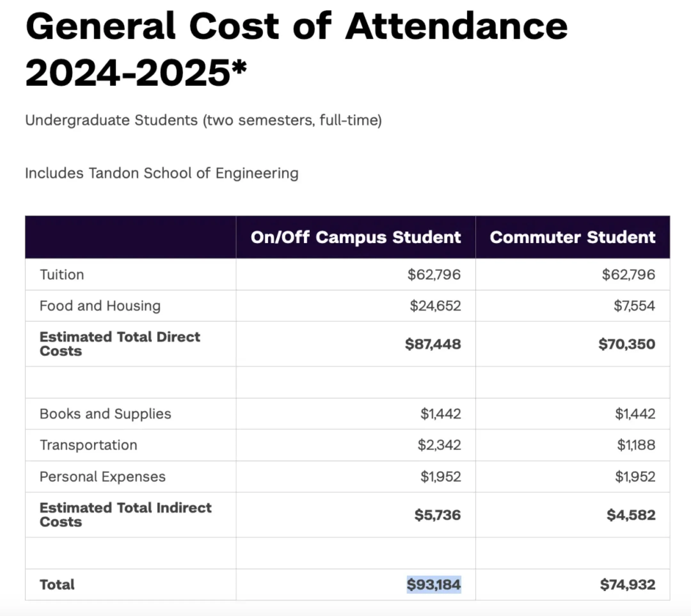Click the Personal Expenses row label

tap(103, 477)
